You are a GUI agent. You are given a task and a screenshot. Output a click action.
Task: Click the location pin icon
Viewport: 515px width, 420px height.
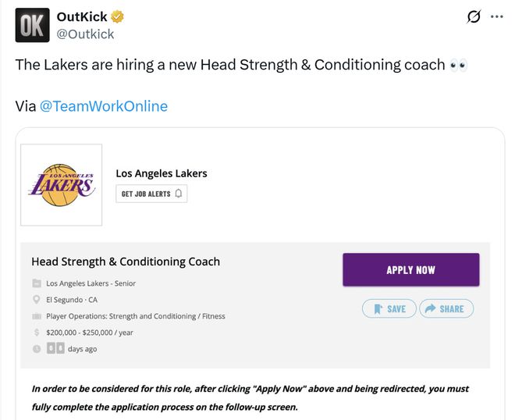click(37, 300)
